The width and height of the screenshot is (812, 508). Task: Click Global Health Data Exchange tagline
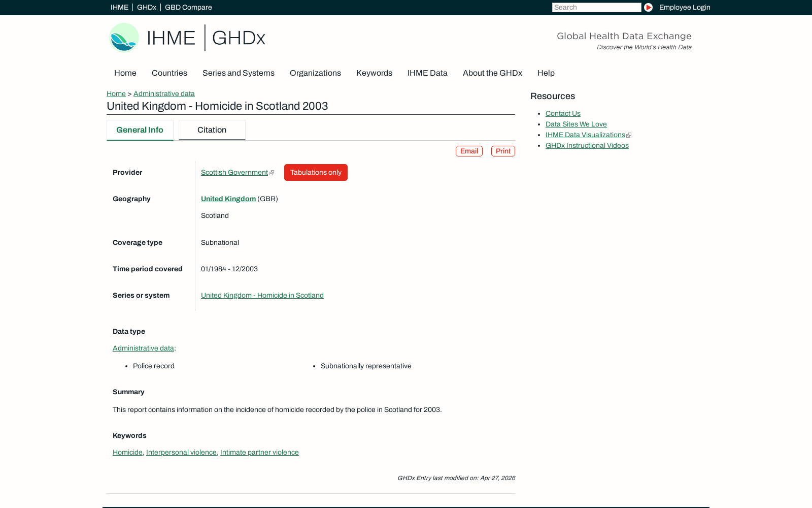tap(624, 36)
